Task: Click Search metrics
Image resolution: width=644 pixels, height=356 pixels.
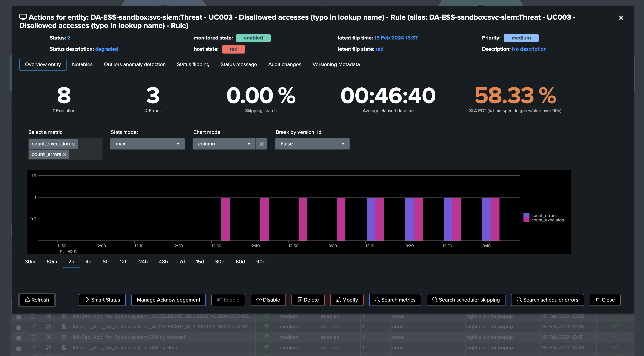Action: [395, 300]
